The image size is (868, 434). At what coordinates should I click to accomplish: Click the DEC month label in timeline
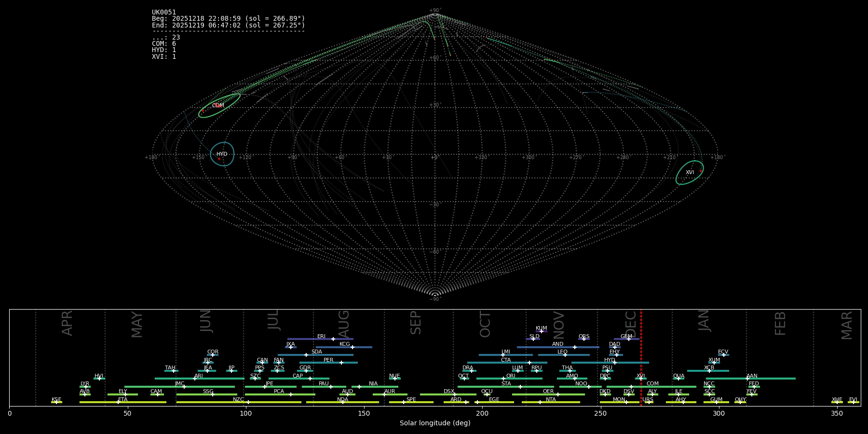[x=631, y=324]
